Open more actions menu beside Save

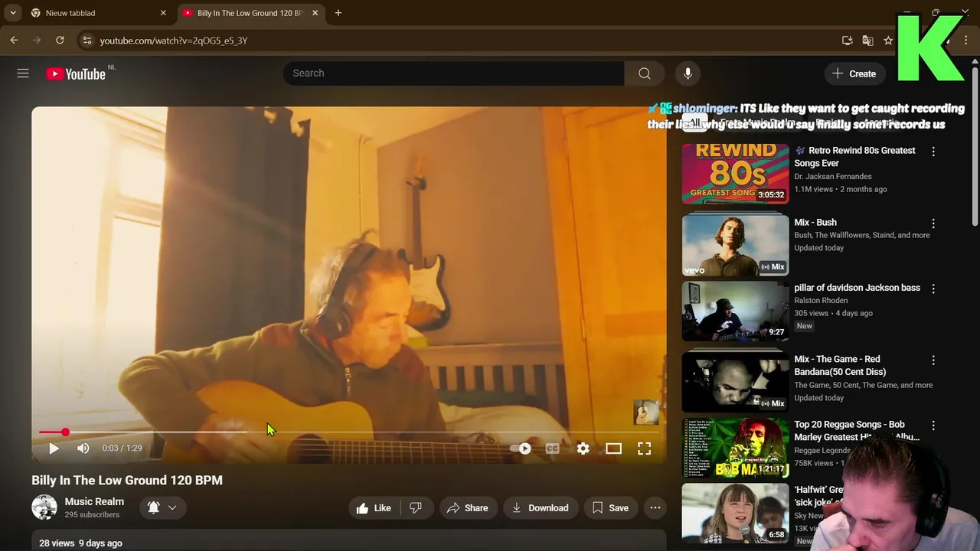[655, 508]
